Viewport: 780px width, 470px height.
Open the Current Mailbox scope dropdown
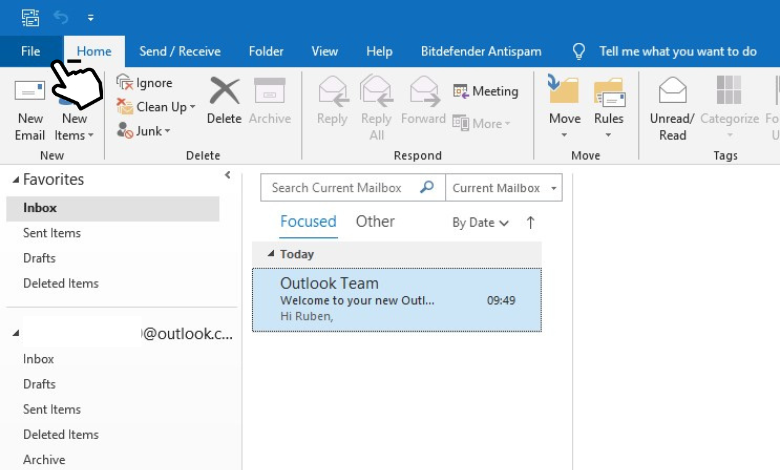[x=554, y=188]
